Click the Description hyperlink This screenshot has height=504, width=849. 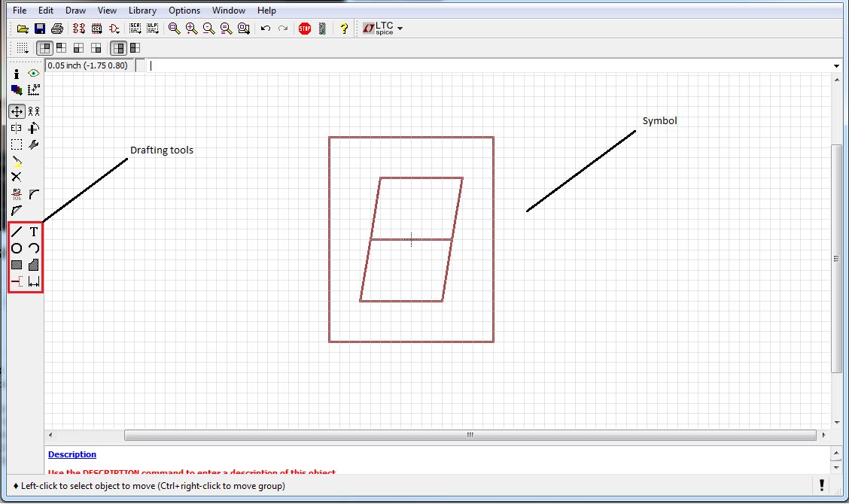pos(72,454)
